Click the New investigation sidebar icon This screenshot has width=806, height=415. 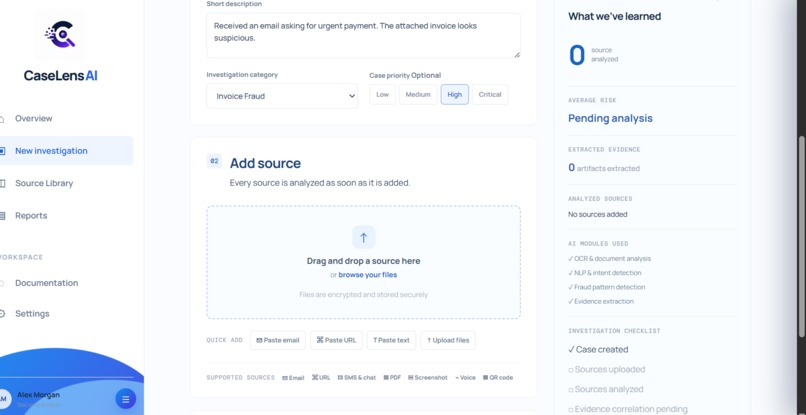click(2, 151)
